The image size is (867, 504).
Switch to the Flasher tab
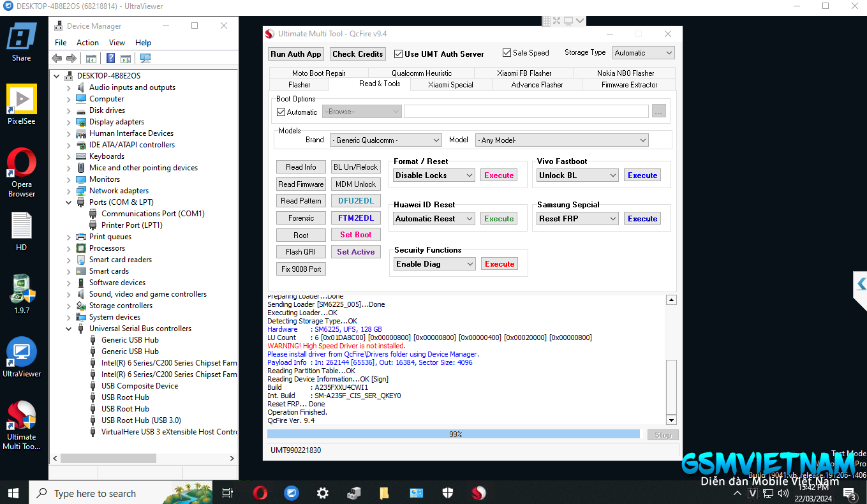pos(299,84)
